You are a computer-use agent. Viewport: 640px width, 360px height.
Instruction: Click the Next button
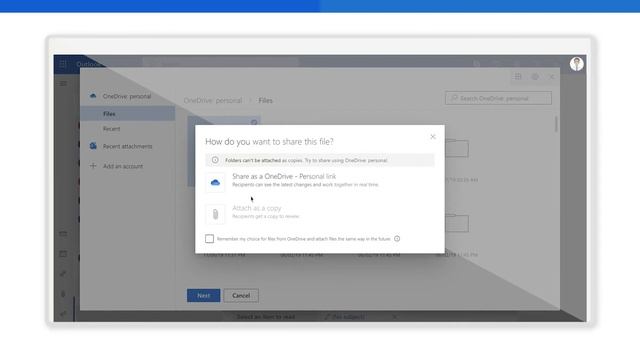point(203,296)
